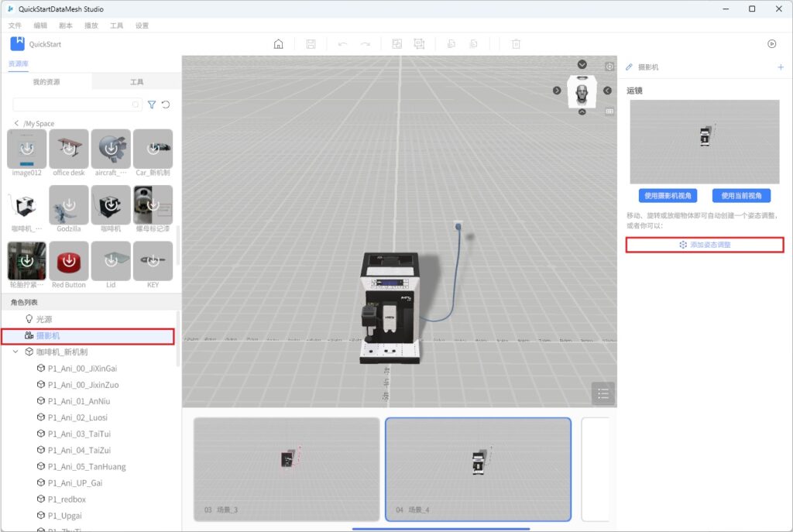The image size is (793, 532).
Task: Collapse the 咖啡机_新机制 tree node
Action: pos(17,352)
